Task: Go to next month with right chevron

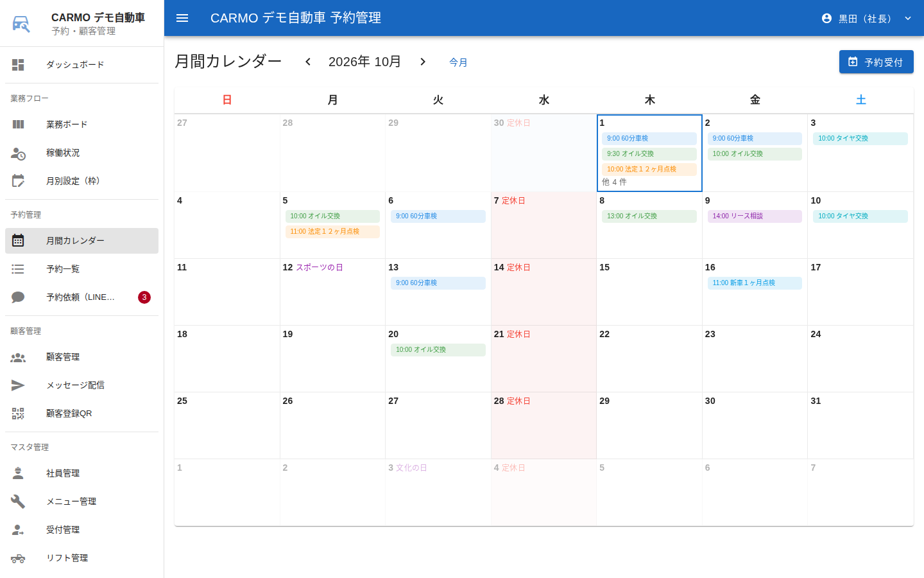Action: (x=423, y=62)
